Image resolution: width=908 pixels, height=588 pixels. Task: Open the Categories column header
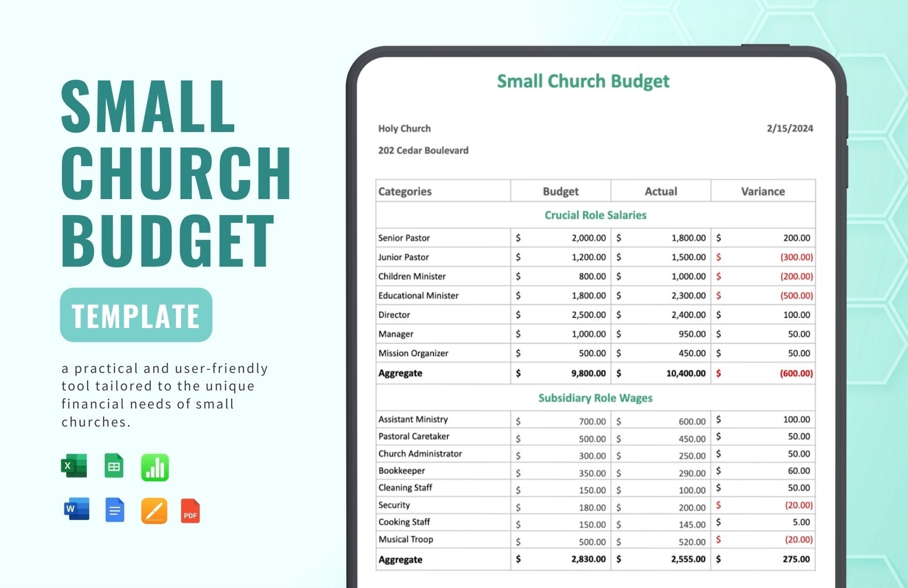(x=404, y=191)
